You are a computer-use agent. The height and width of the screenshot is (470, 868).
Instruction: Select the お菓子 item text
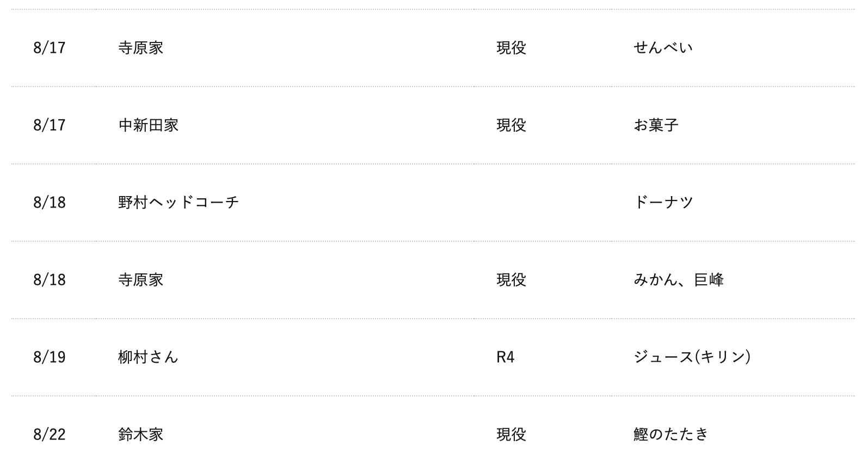[656, 125]
